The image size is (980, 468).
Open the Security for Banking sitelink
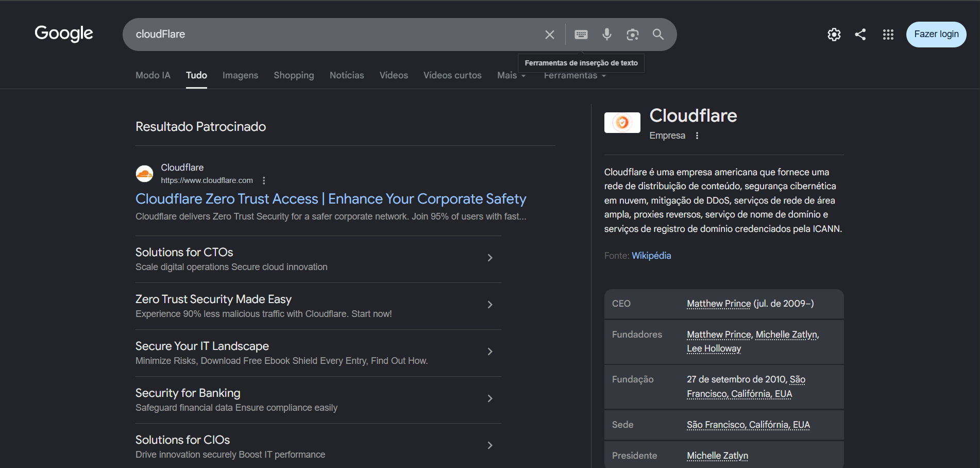pos(188,393)
